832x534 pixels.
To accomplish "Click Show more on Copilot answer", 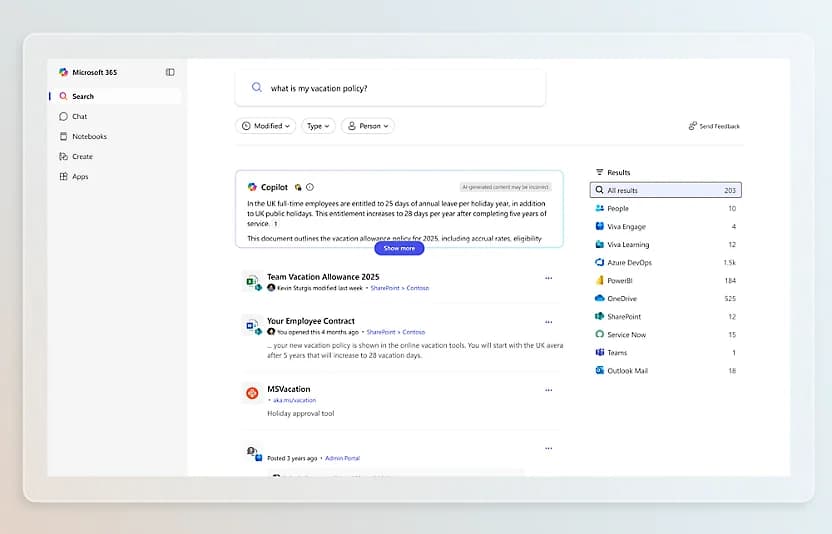I will (399, 248).
